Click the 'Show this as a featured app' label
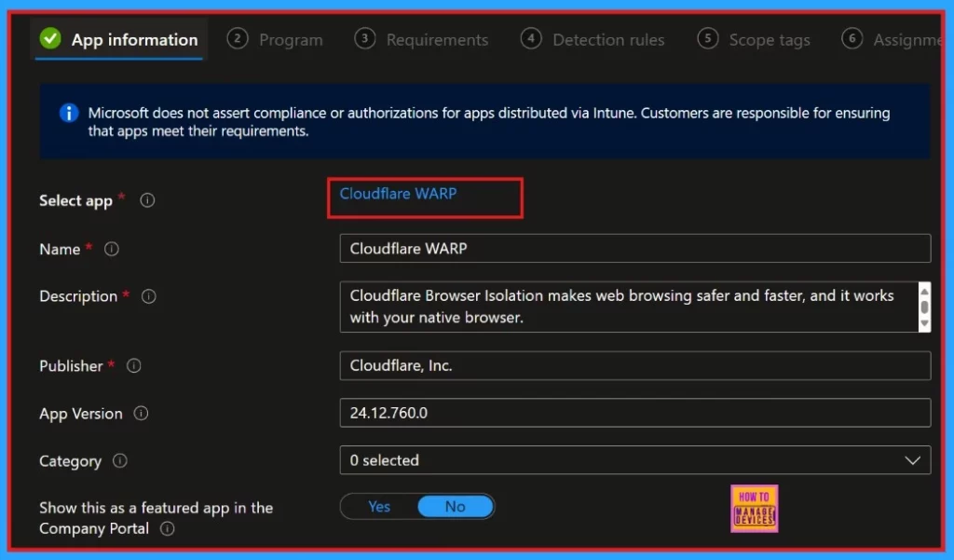Screen dimensions: 954x560 [x=157, y=518]
